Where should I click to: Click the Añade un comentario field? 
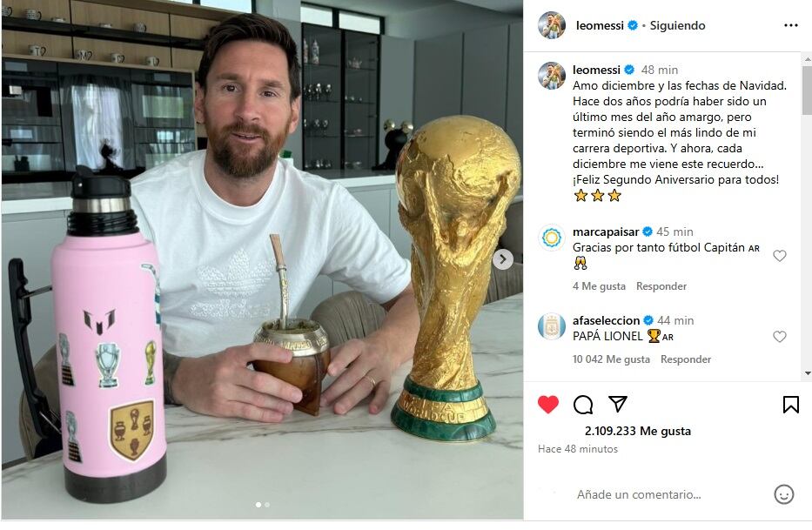tap(668, 494)
